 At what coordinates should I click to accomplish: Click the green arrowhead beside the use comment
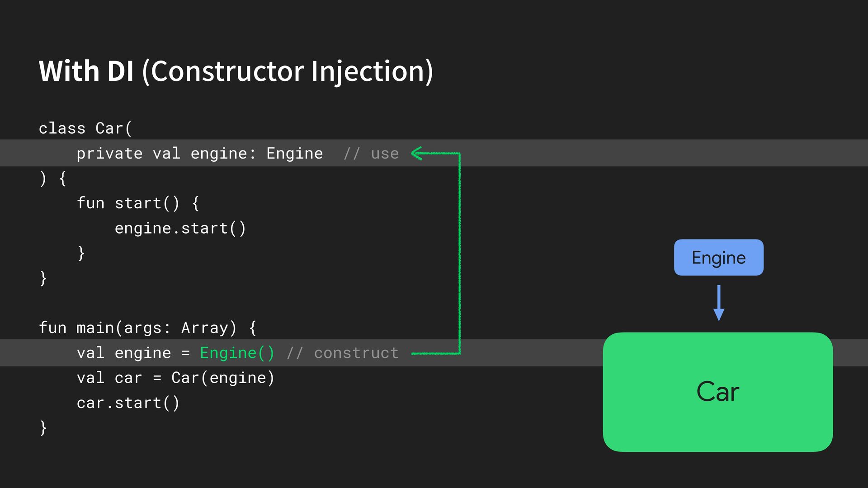tap(417, 154)
